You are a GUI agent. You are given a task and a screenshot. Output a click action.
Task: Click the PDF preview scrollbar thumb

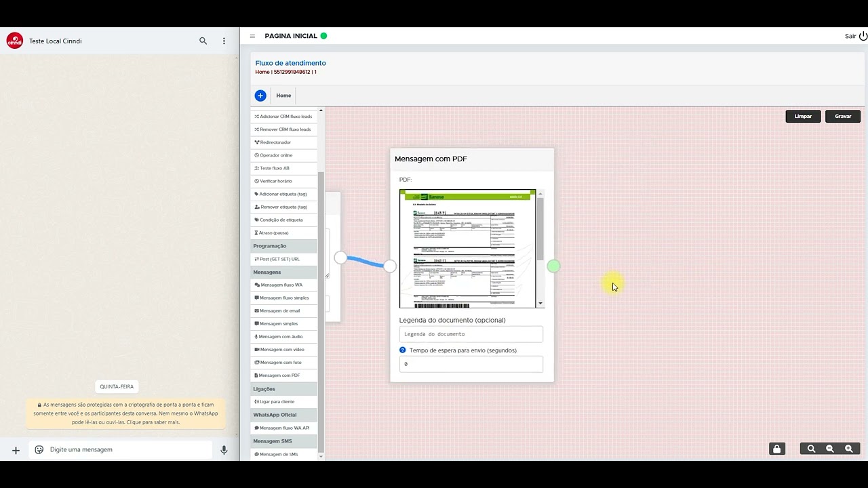pyautogui.click(x=540, y=228)
